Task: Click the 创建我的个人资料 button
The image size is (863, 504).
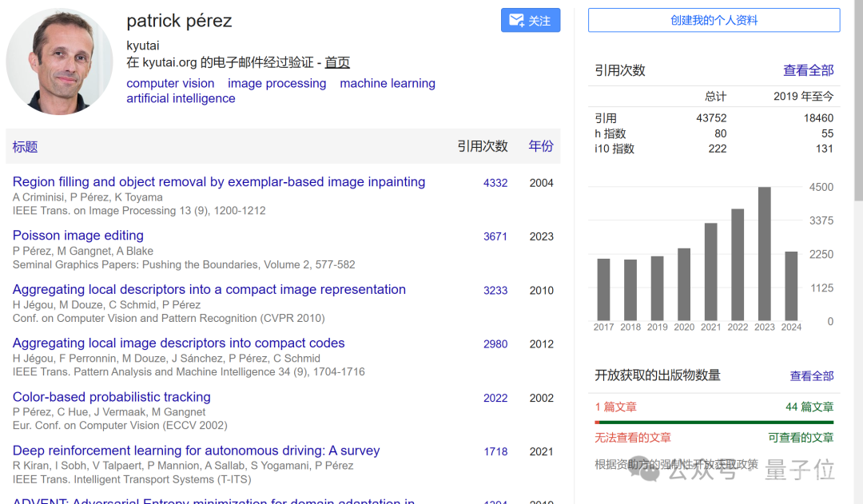Action: (714, 20)
